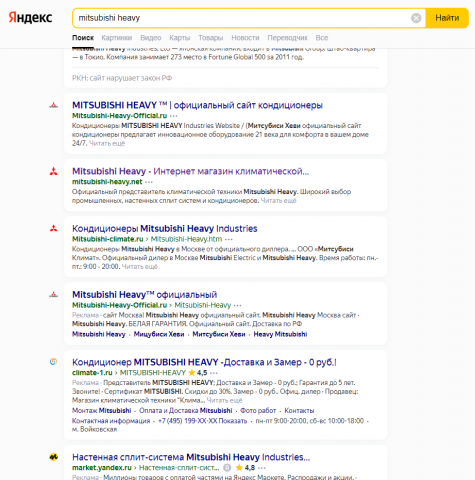The width and height of the screenshot is (475, 480).
Task: Clear the search query with the X icon
Action: [416, 18]
